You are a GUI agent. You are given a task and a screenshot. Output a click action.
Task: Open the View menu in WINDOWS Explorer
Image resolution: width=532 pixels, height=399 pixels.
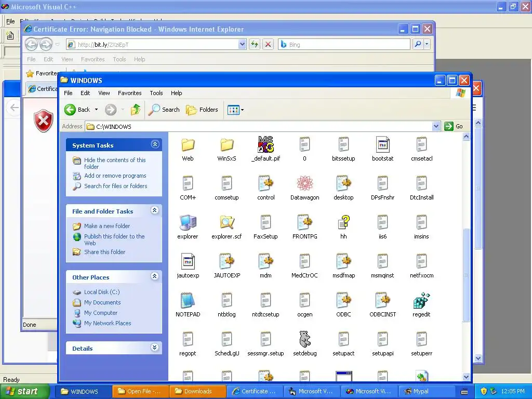pyautogui.click(x=104, y=93)
